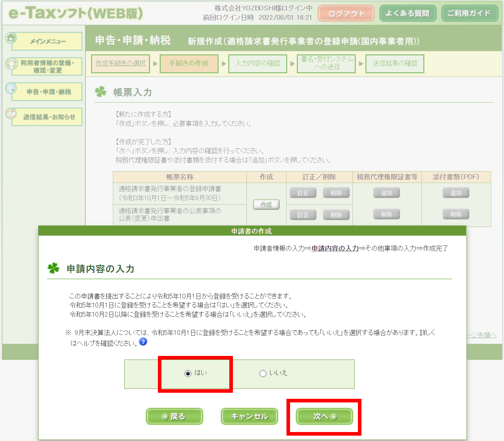The image size is (504, 441).
Task: Click 適格請求書発行事業者の公表事項の公表(変更)申出書 text
Action: point(170,214)
